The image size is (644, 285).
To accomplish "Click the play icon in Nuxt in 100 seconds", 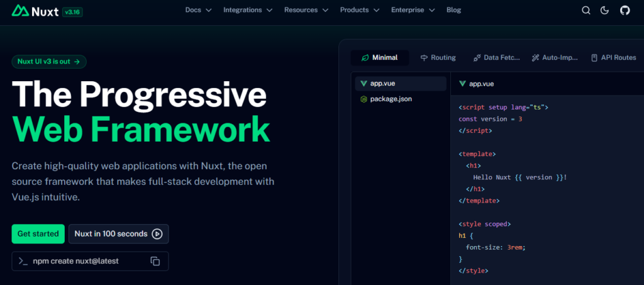I will pos(157,234).
